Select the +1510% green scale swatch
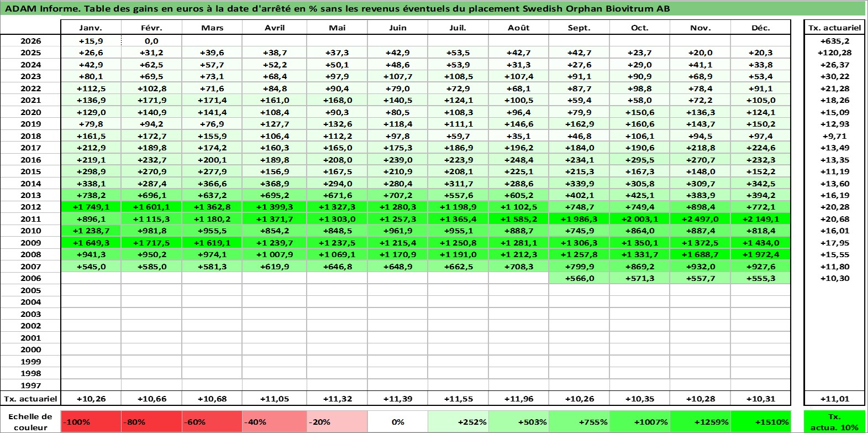Screen dimensions: 868x433 [x=760, y=421]
